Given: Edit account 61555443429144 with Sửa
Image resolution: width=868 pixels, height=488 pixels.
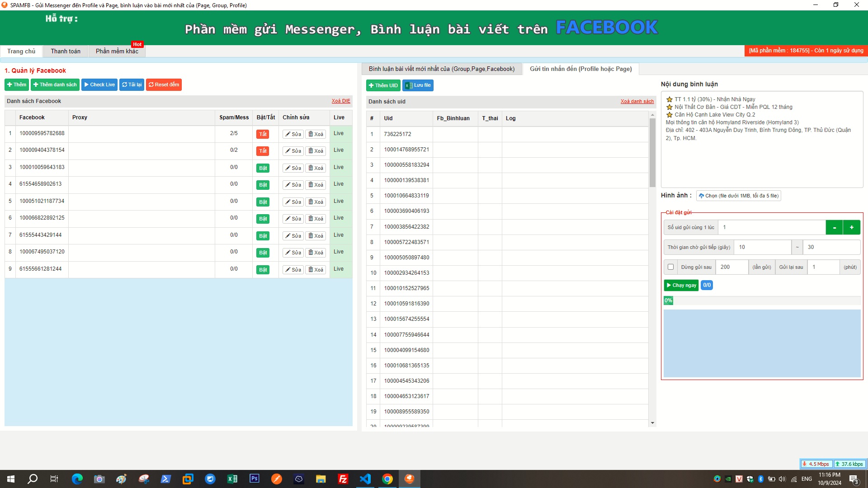Looking at the screenshot, I should coord(293,236).
